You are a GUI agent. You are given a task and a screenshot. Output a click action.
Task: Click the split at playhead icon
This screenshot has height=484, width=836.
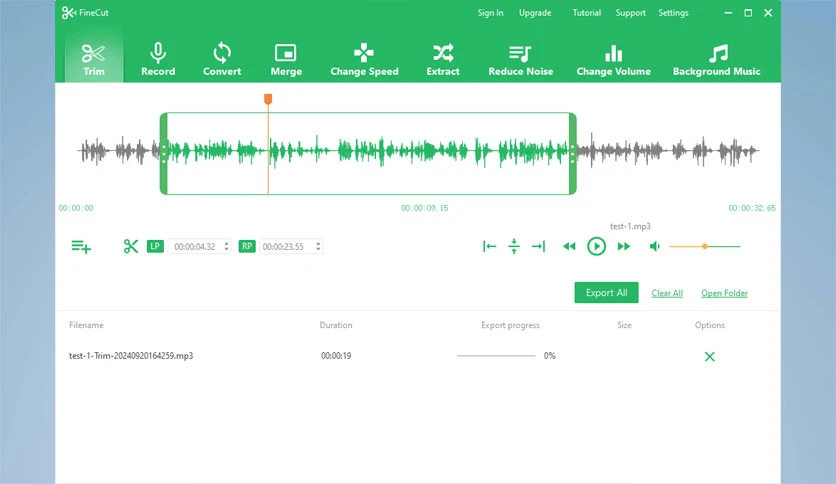(x=514, y=246)
